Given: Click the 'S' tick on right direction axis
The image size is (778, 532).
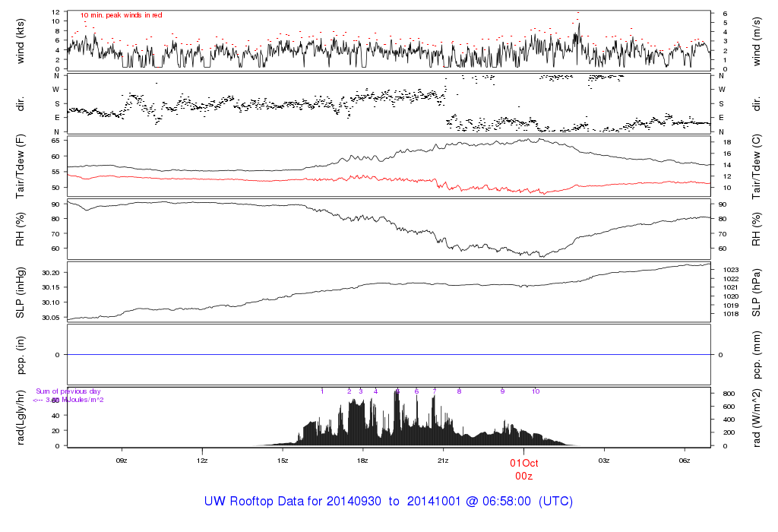Looking at the screenshot, I should click(x=721, y=103).
